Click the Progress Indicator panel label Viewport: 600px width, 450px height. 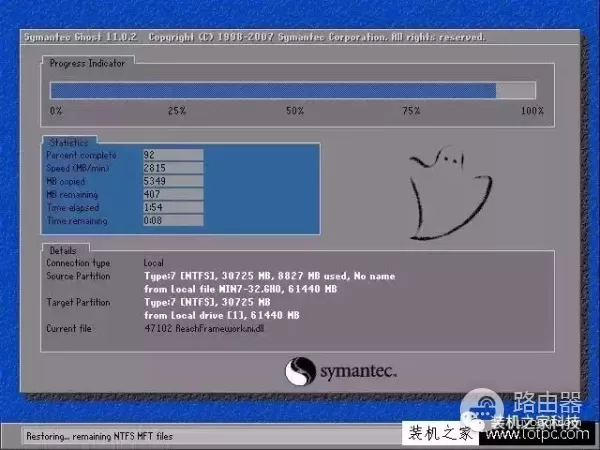[88, 63]
